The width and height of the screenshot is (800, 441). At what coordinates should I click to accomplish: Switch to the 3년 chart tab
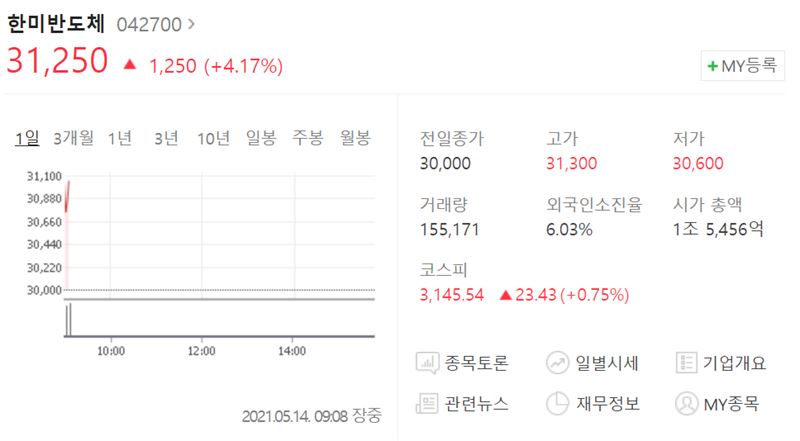166,138
